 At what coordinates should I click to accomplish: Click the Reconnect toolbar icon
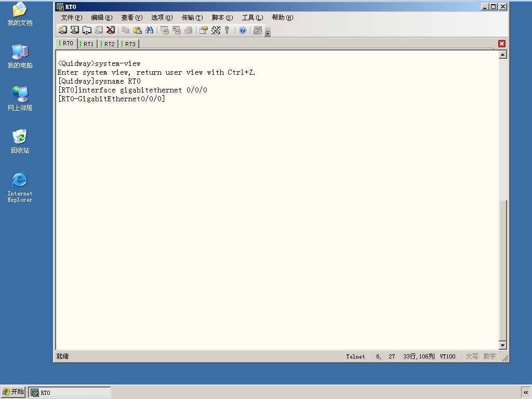(99, 30)
